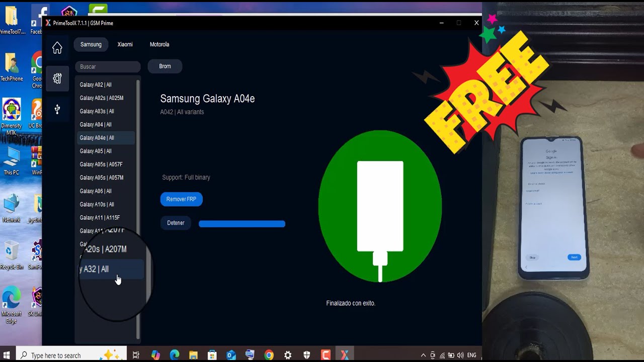The height and width of the screenshot is (362, 644).
Task: Click the Windows Start button
Action: tap(7, 355)
